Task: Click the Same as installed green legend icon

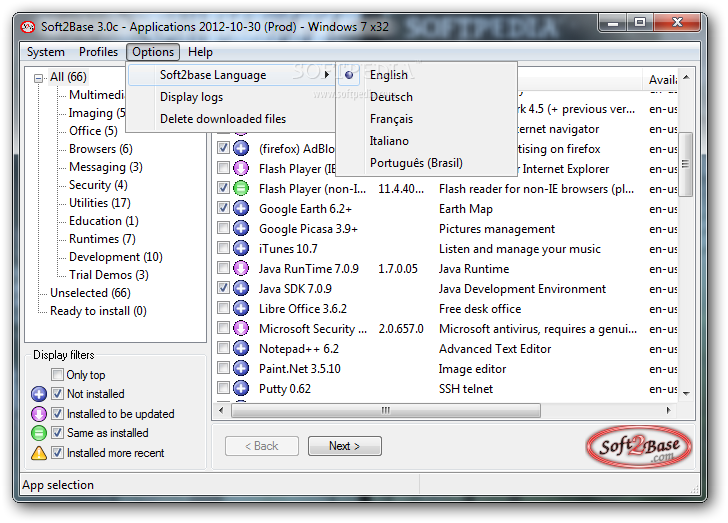Action: (39, 433)
